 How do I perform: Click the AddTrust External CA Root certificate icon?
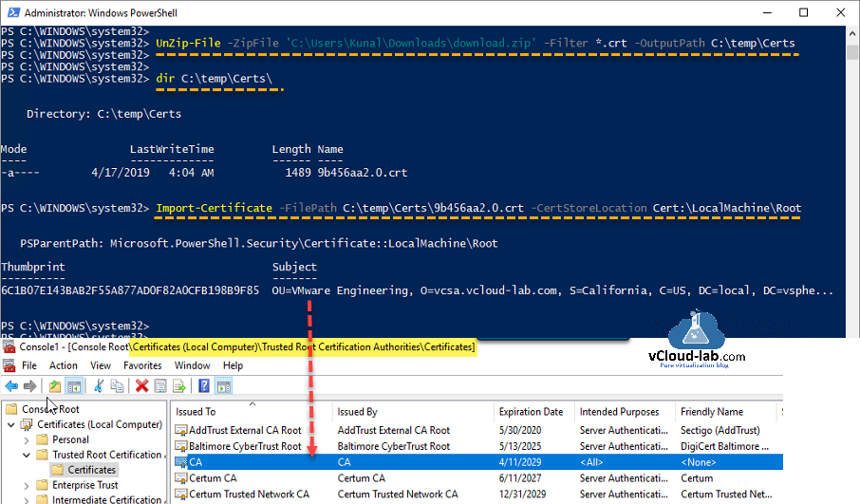(180, 431)
